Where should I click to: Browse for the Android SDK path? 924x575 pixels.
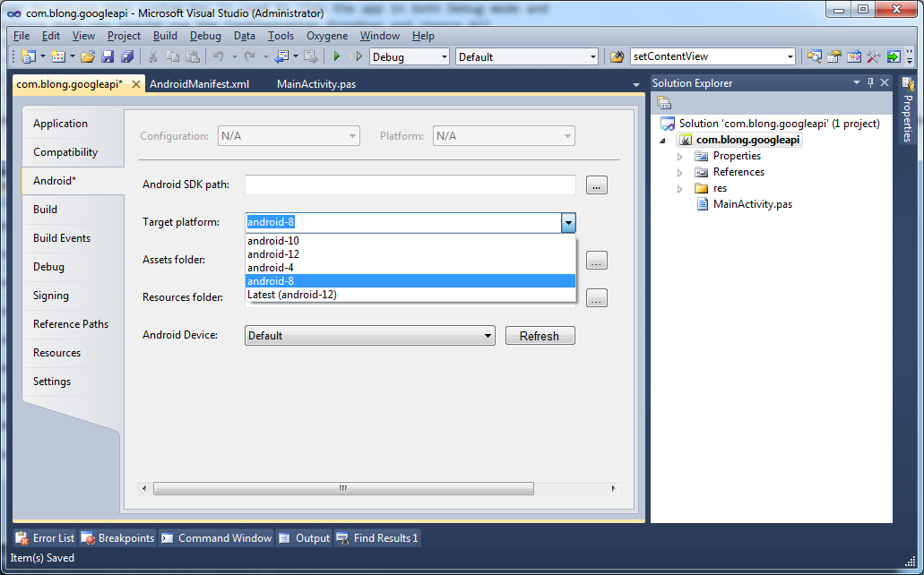point(596,185)
